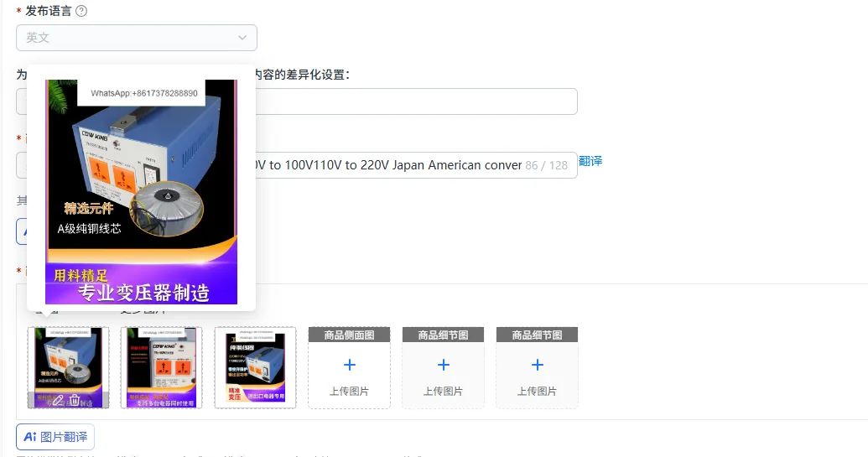This screenshot has height=457, width=868.
Task: Click the edit pencil icon on the first thumbnail
Action: coord(58,400)
